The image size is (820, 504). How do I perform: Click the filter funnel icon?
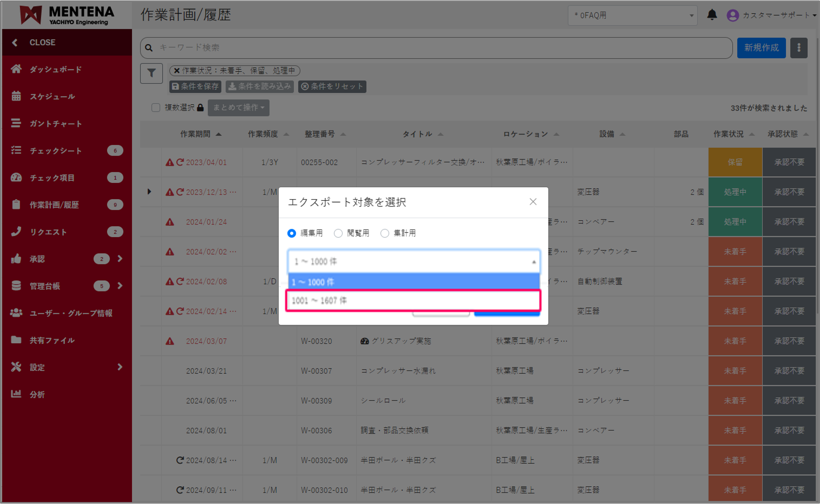pyautogui.click(x=151, y=73)
